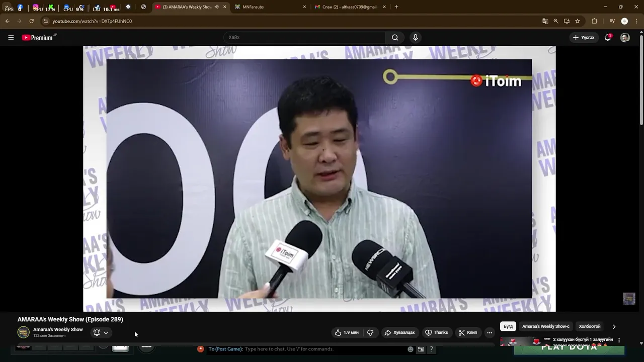Open the pinned Instagram tab

coord(36,7)
